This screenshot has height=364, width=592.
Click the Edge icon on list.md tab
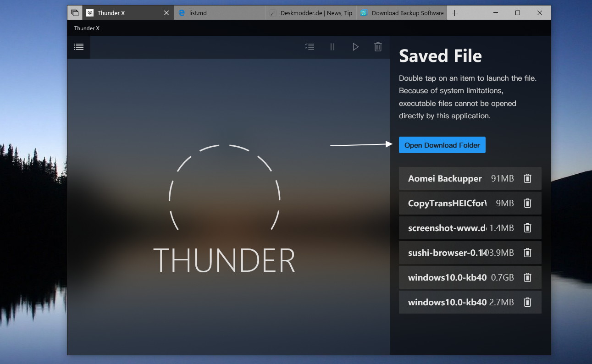tap(182, 13)
